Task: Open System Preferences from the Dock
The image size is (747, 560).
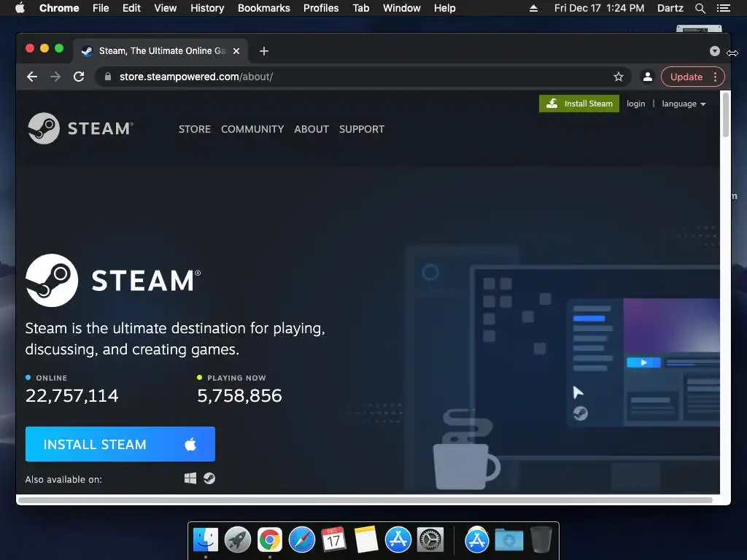Action: [430, 540]
